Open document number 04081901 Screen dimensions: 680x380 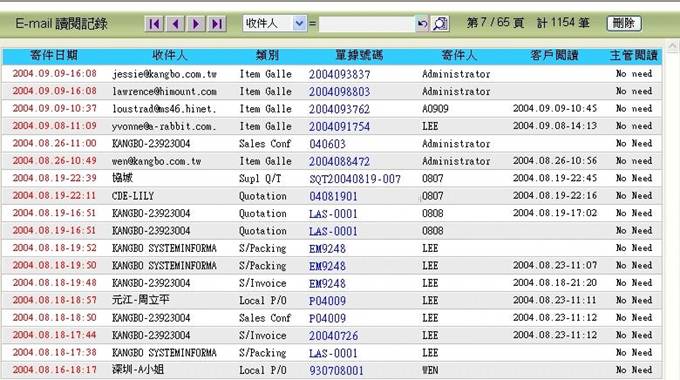333,197
